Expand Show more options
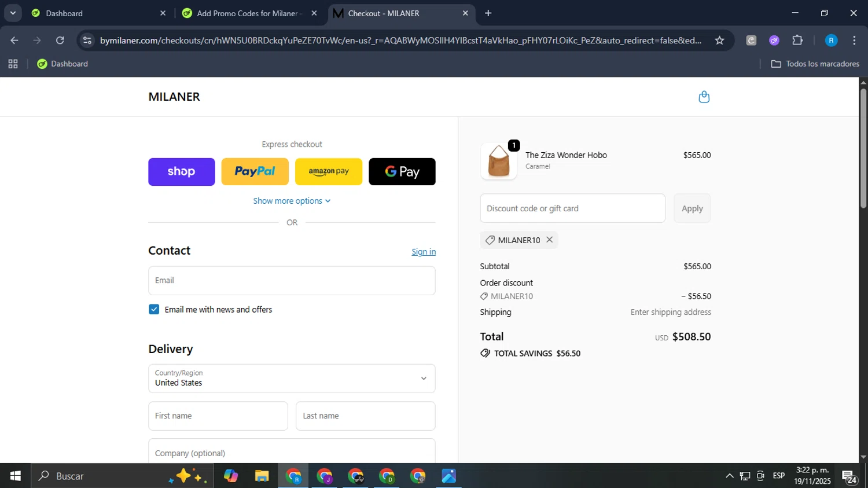 click(x=292, y=201)
